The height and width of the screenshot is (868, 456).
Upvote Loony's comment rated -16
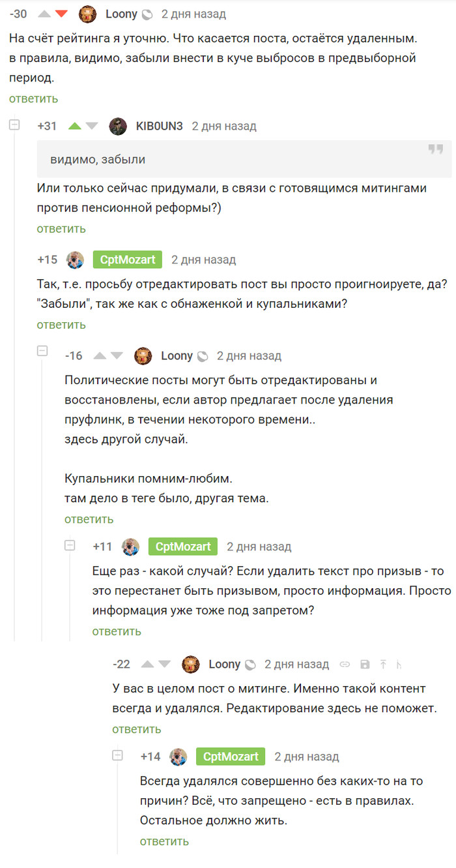click(100, 355)
